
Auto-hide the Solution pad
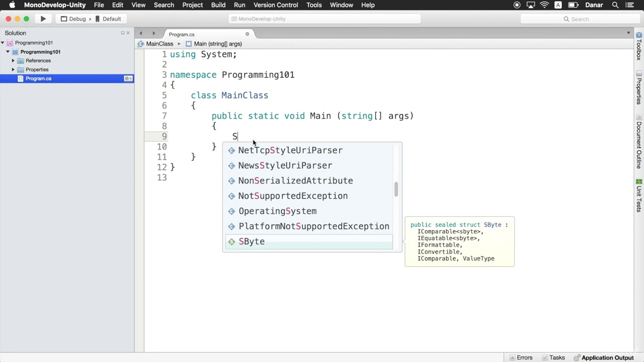(122, 33)
